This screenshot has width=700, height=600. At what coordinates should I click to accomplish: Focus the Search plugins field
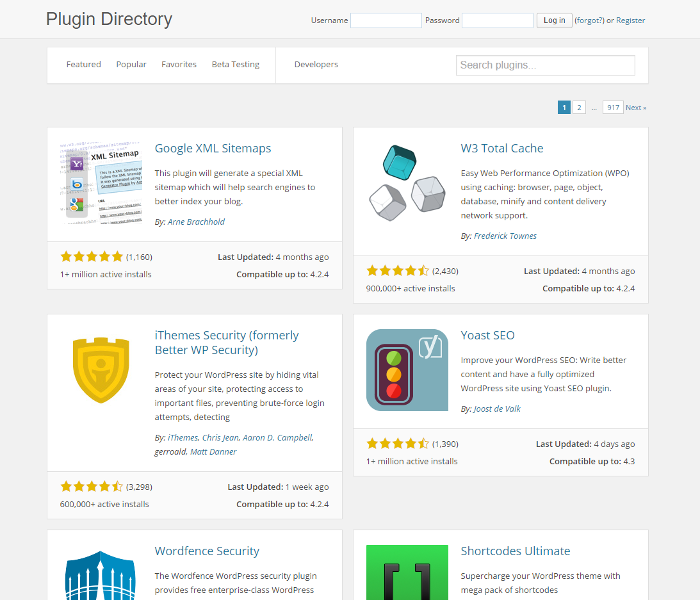point(545,65)
